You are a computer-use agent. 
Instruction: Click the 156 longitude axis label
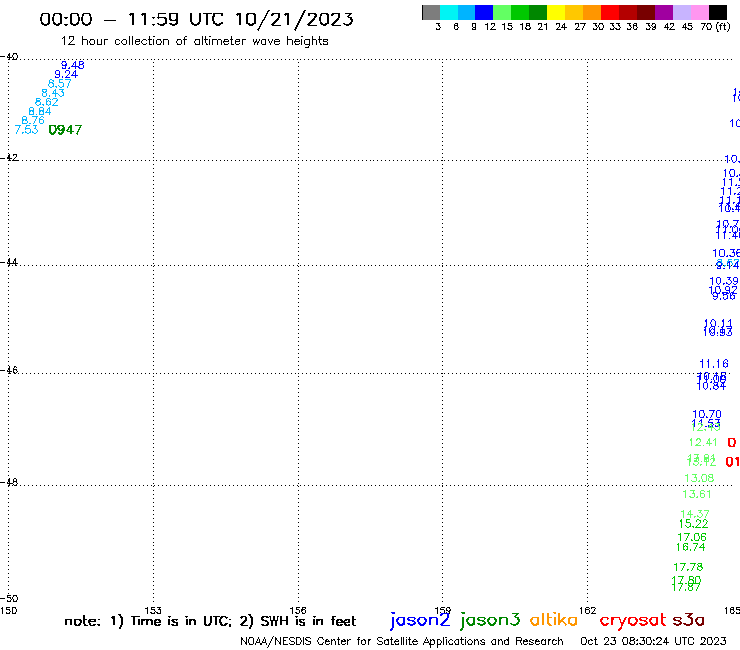pos(298,610)
